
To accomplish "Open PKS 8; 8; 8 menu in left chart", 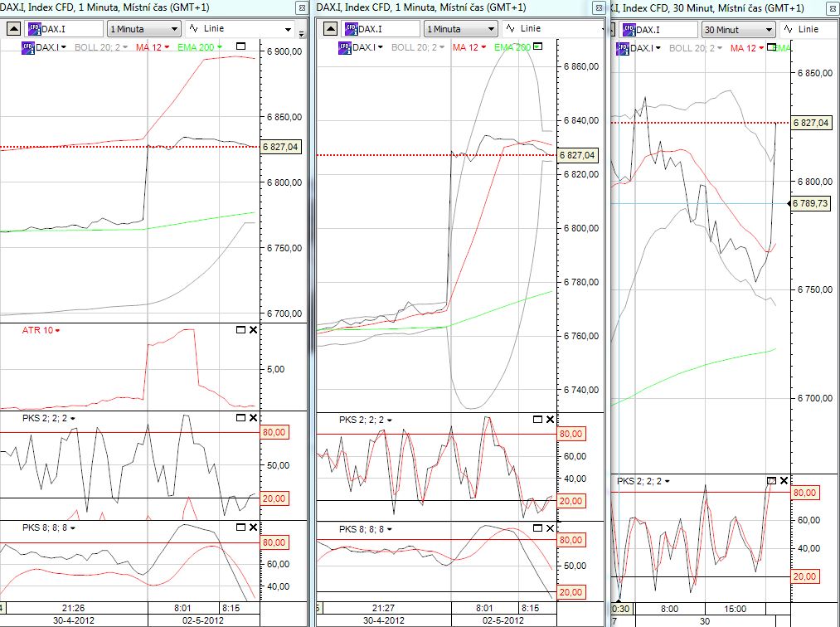I will (72, 528).
